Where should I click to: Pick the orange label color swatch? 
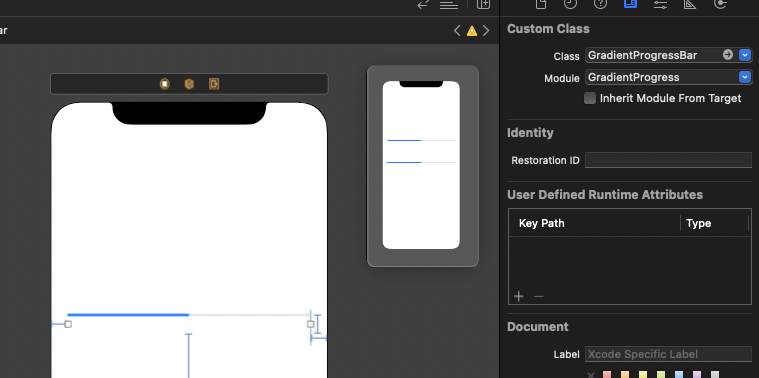point(625,375)
